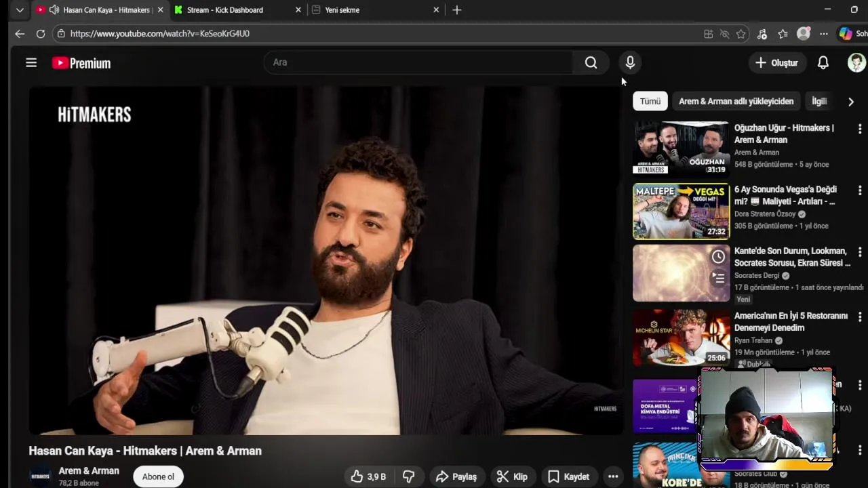Open options for 6 Ay Sonunda Vegas video
868x488 pixels.
[860, 190]
